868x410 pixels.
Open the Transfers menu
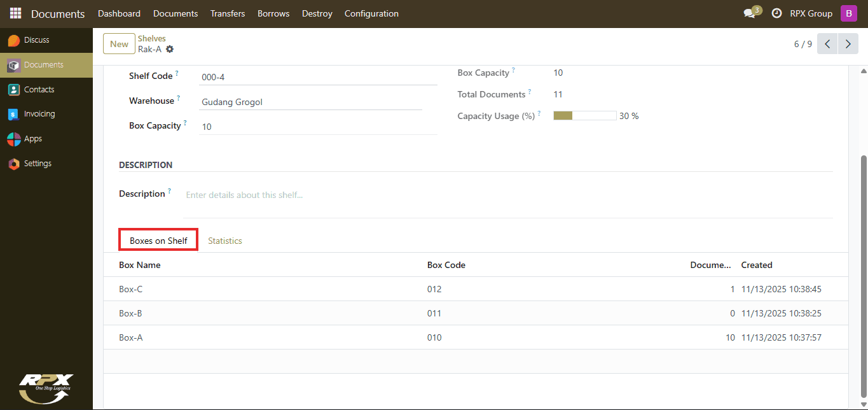[228, 13]
